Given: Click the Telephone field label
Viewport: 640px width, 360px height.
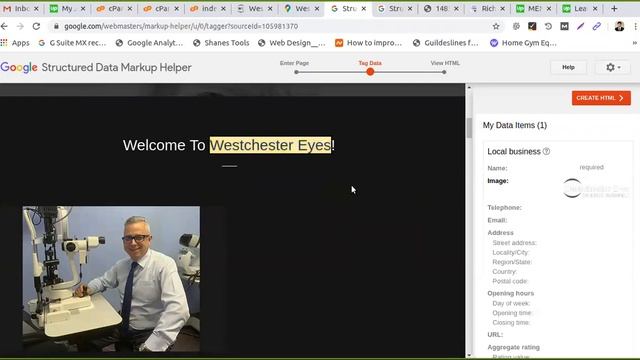Looking at the screenshot, I should click(504, 207).
